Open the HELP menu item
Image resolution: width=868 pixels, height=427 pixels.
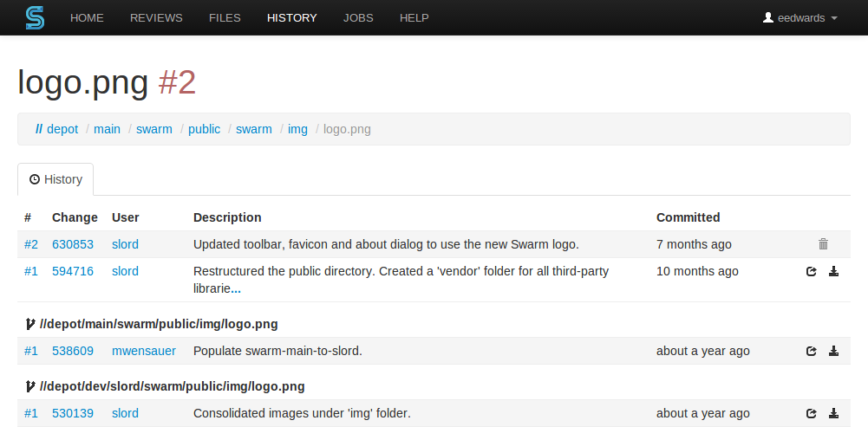[414, 17]
